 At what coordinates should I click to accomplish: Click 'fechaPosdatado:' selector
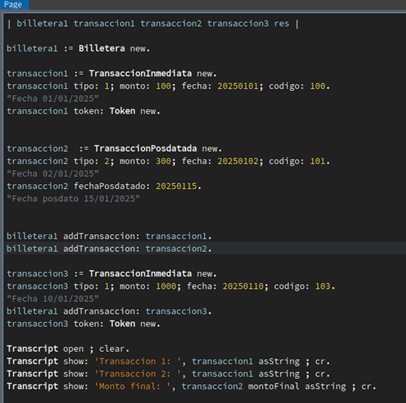[x=112, y=186]
